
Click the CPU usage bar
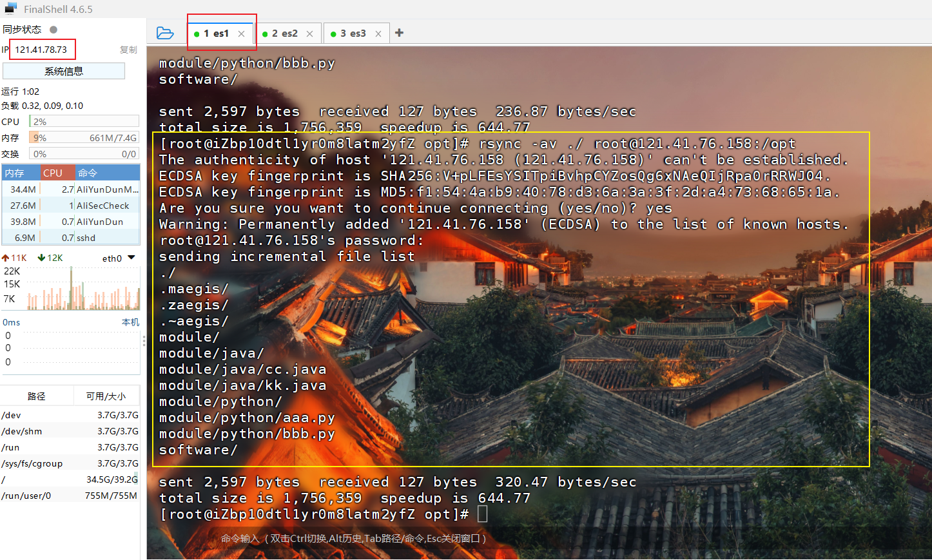pos(84,121)
